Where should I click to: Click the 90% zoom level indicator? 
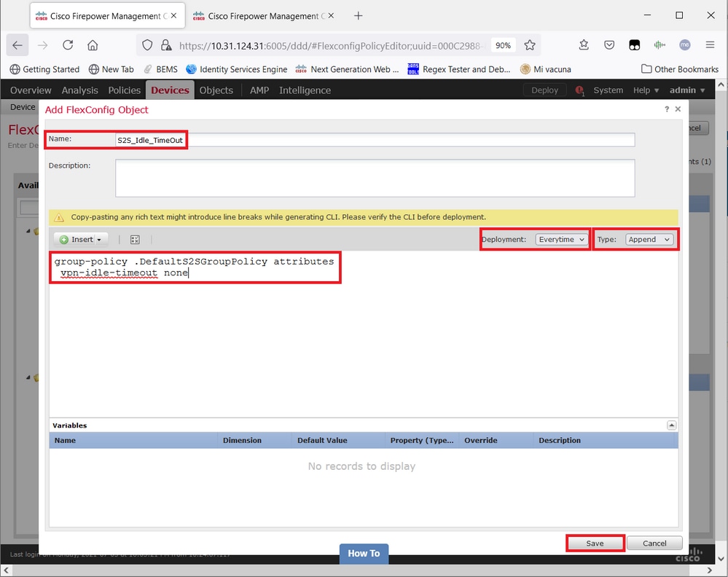(503, 45)
